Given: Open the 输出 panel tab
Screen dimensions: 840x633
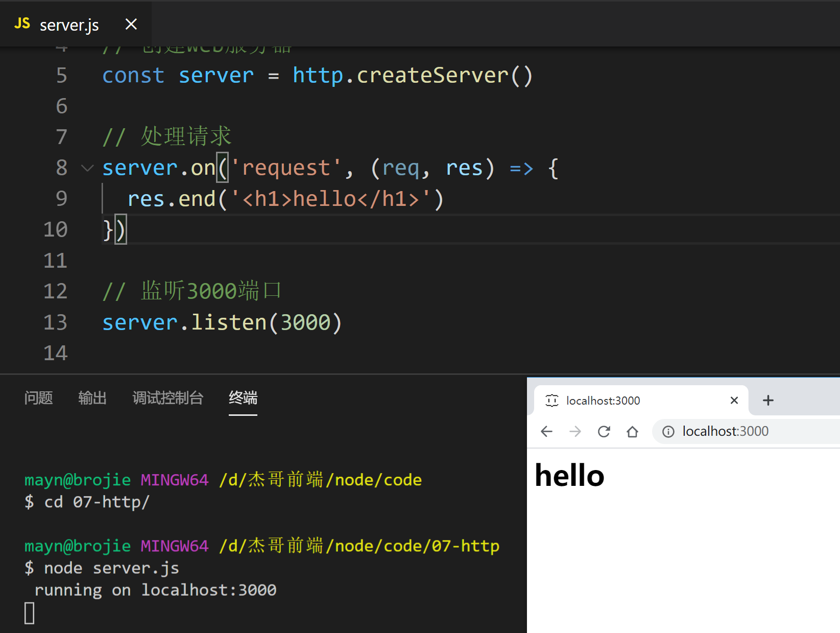Looking at the screenshot, I should pyautogui.click(x=92, y=397).
